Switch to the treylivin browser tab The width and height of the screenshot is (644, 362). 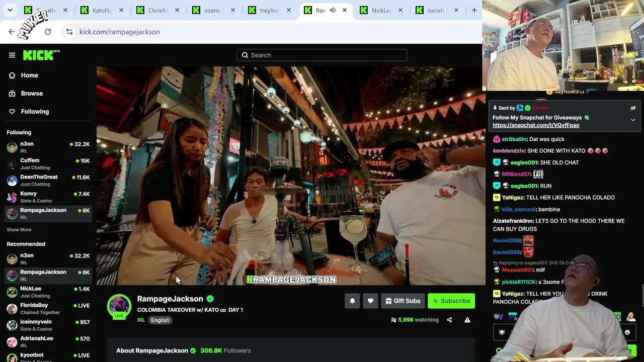(x=269, y=10)
